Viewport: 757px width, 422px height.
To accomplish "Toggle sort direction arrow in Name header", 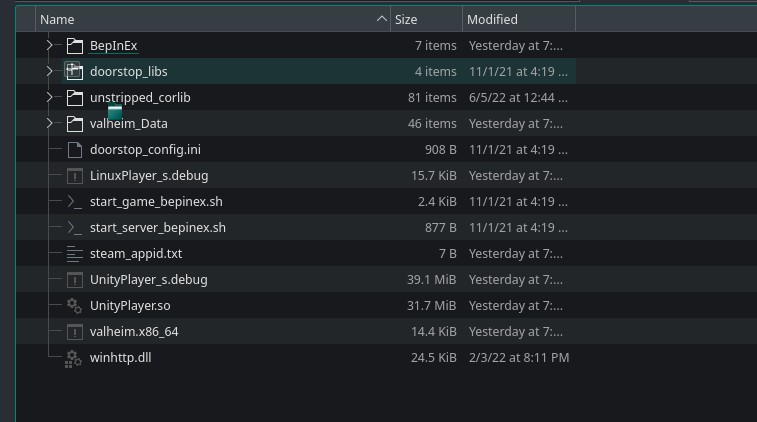I will tap(382, 19).
